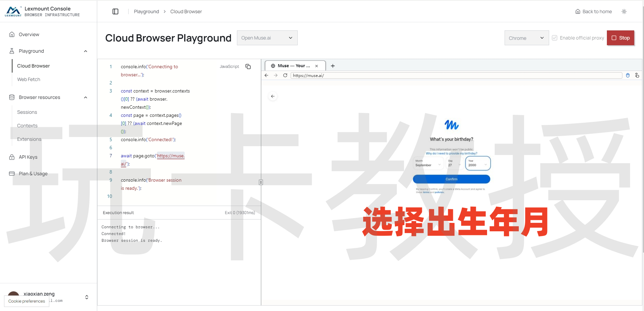Click the Confirm button
The height and width of the screenshot is (311, 644).
[452, 179]
